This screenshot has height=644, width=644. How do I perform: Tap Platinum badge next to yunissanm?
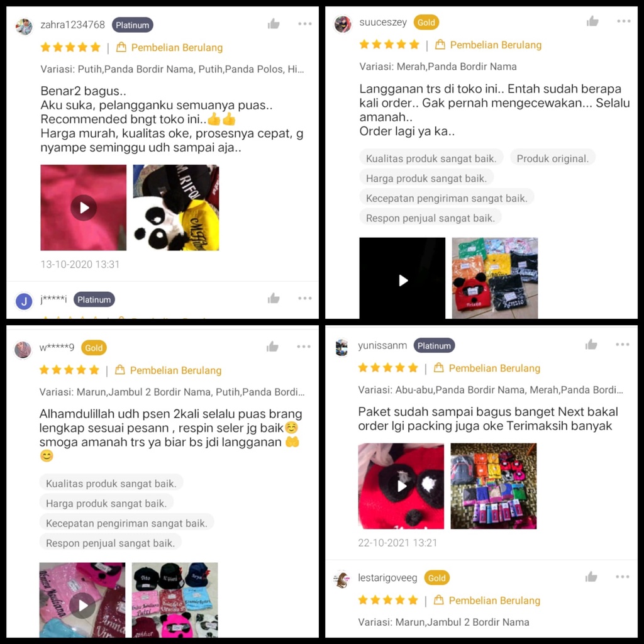pyautogui.click(x=434, y=345)
